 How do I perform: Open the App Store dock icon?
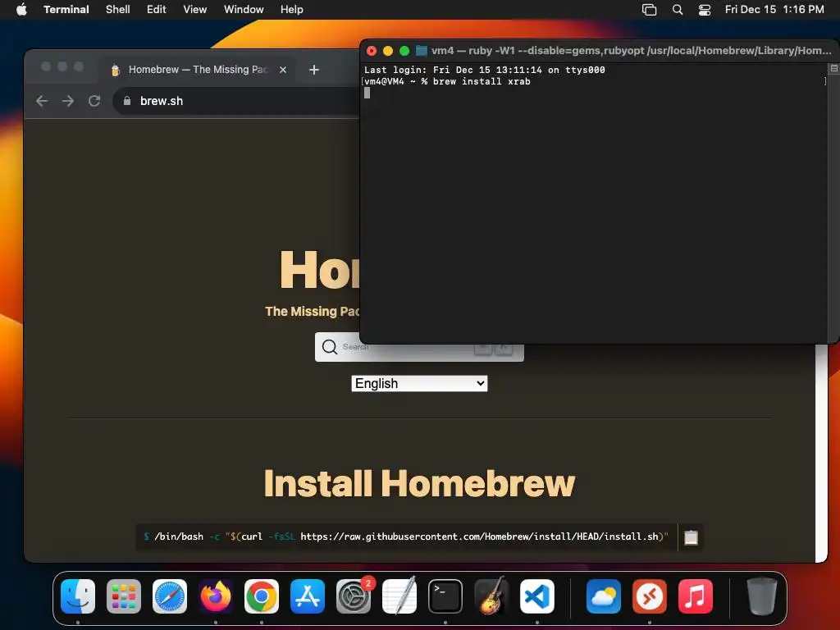pos(308,596)
